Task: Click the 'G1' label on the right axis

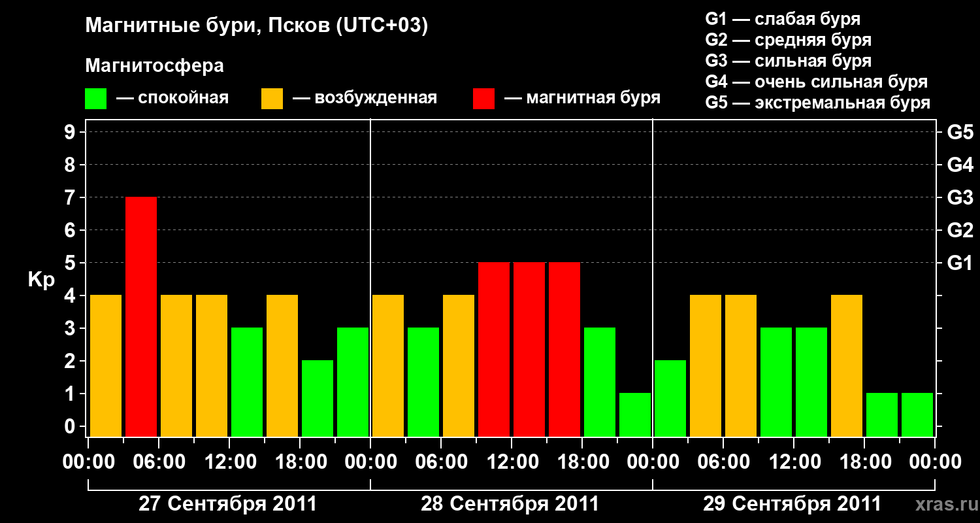Action: 960,263
